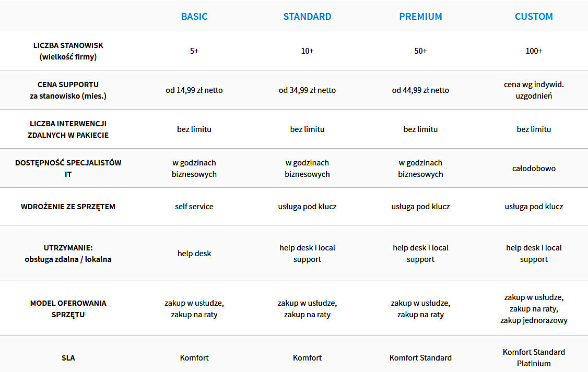
Task: Click the 'od 14,99 zł netto' price
Action: (194, 90)
